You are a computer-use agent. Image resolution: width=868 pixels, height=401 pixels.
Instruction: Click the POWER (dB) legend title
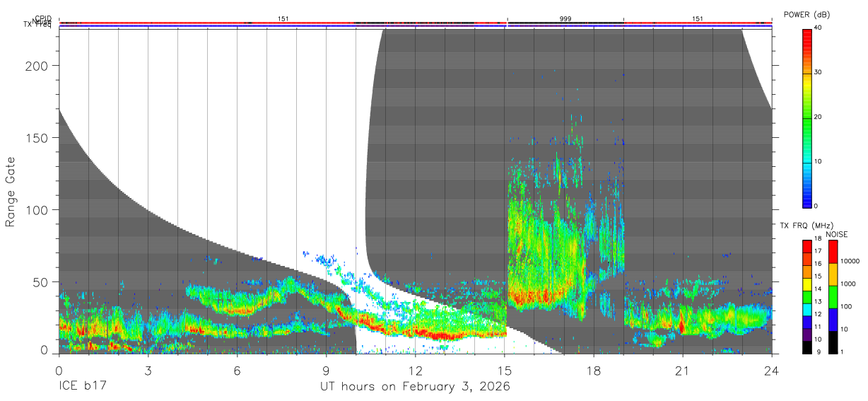[x=807, y=15]
